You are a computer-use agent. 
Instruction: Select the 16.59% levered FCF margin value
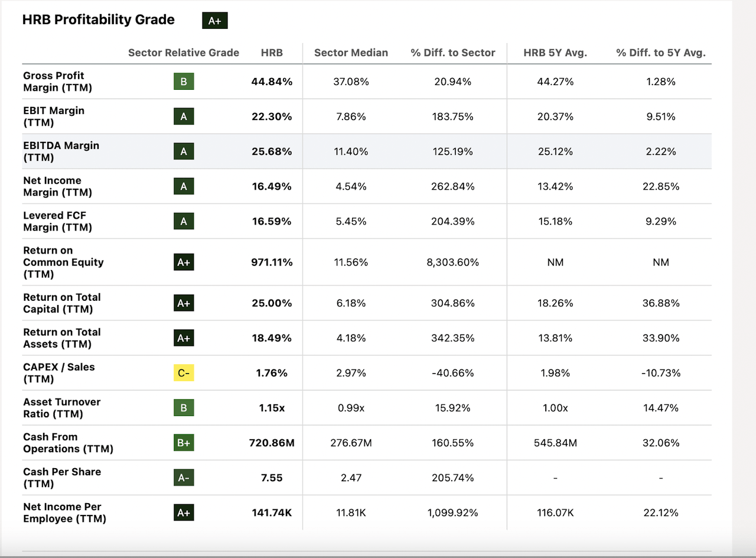(272, 221)
